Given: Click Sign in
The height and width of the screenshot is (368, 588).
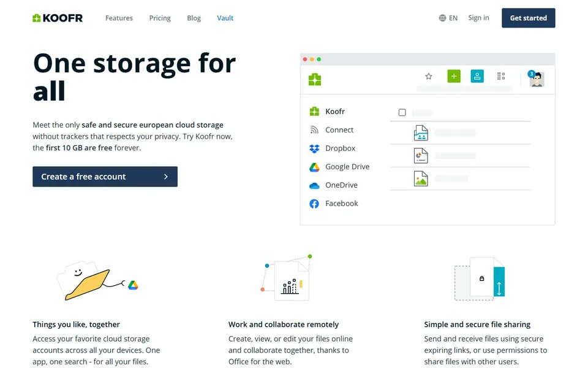Looking at the screenshot, I should (478, 18).
